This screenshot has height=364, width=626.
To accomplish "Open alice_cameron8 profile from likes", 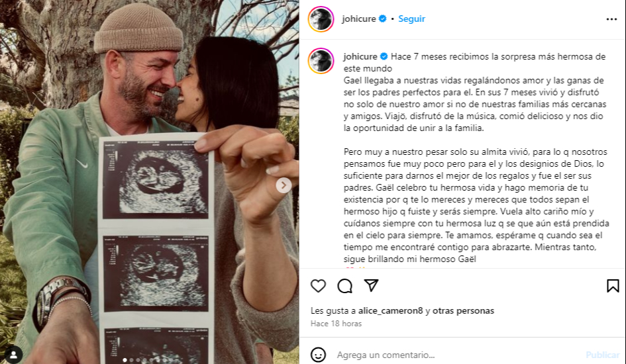I will pos(390,310).
